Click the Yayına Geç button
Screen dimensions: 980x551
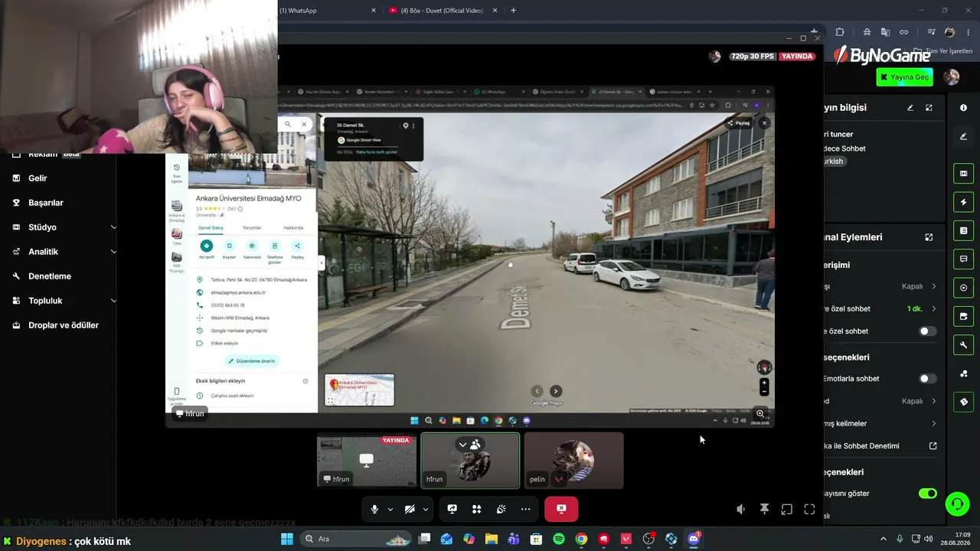click(904, 77)
